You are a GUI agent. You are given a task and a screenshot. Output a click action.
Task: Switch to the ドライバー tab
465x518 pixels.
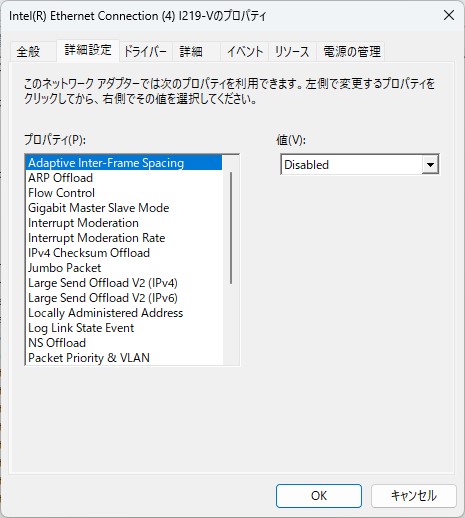(145, 52)
